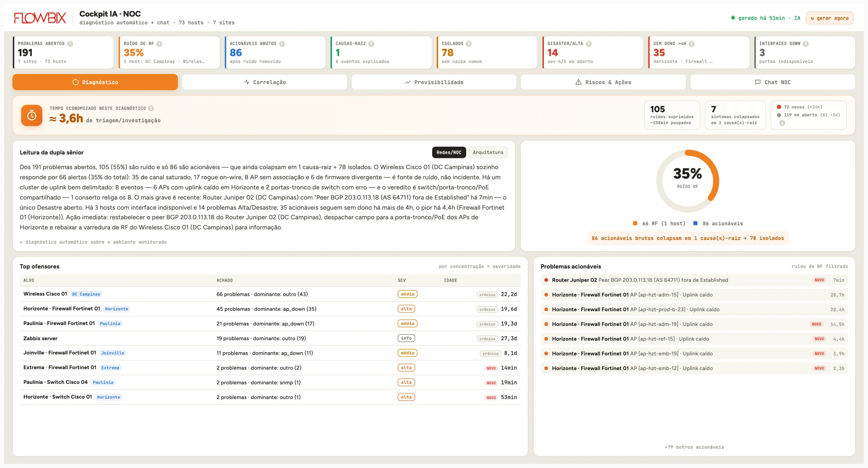Click the '72 novos (<24h)' indicator

coord(800,107)
